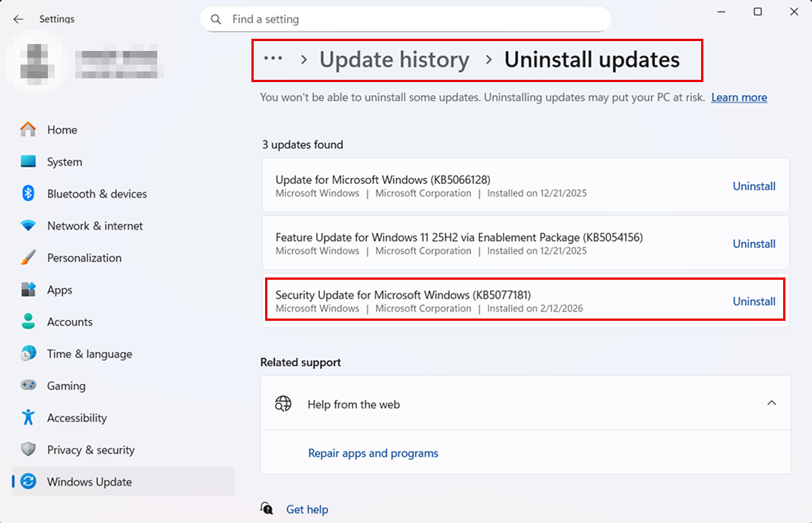The width and height of the screenshot is (812, 523).
Task: Collapse the Help from the web section
Action: 771,403
